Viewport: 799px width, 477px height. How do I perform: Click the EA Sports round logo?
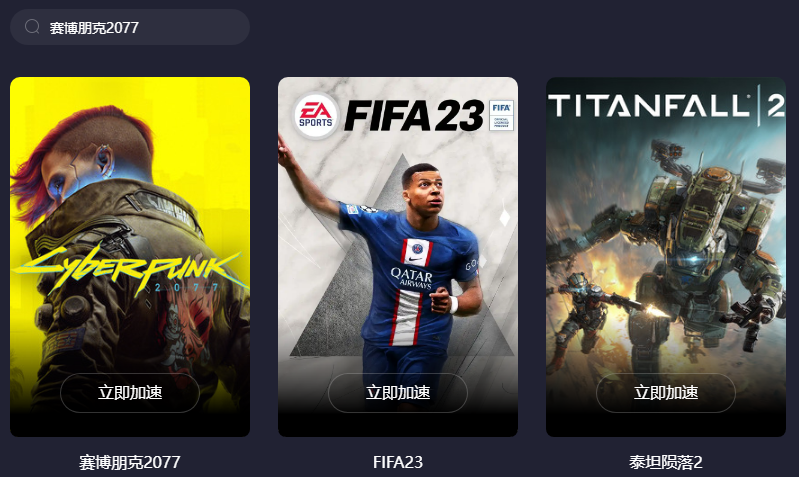point(315,115)
